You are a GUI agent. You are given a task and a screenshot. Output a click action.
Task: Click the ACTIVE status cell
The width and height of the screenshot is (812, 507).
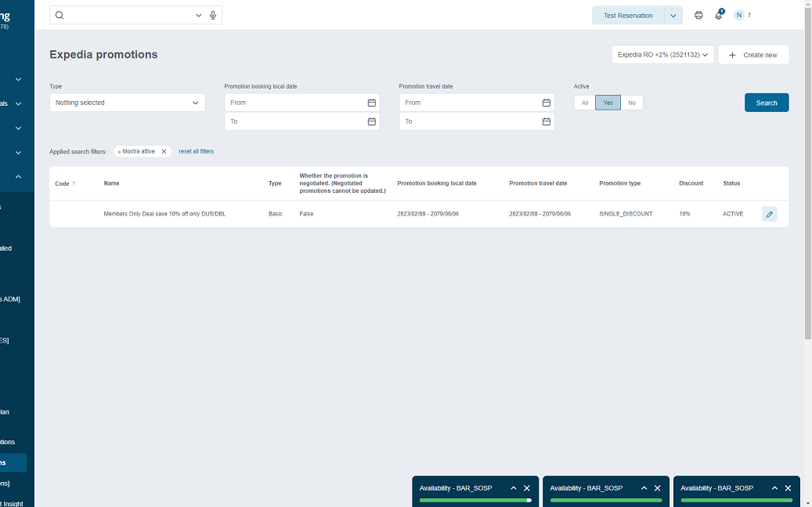pos(733,214)
